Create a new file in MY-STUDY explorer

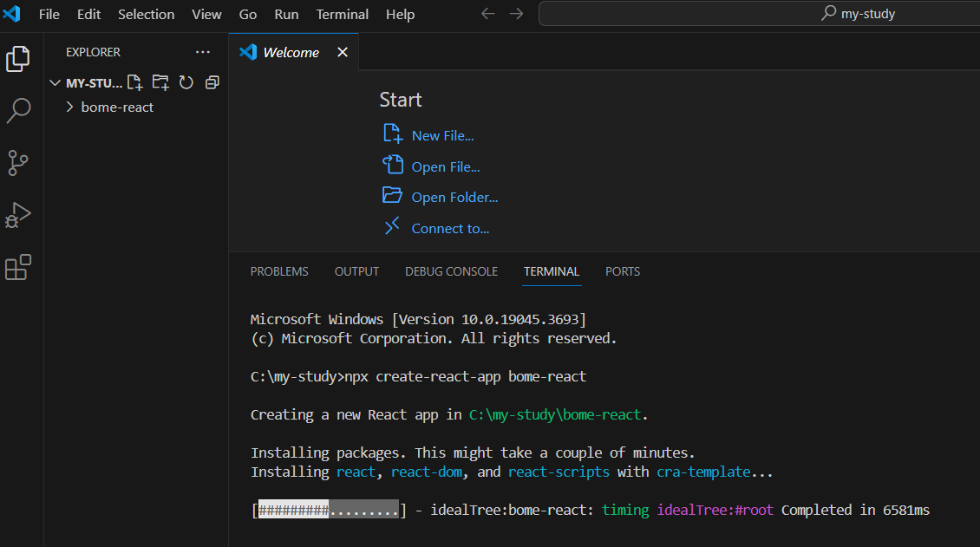point(135,82)
